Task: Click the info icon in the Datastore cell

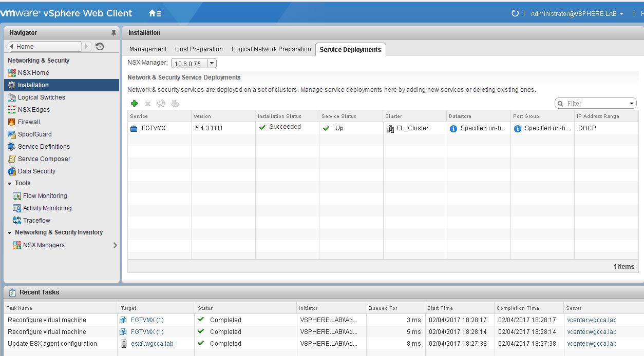Action: pyautogui.click(x=453, y=129)
